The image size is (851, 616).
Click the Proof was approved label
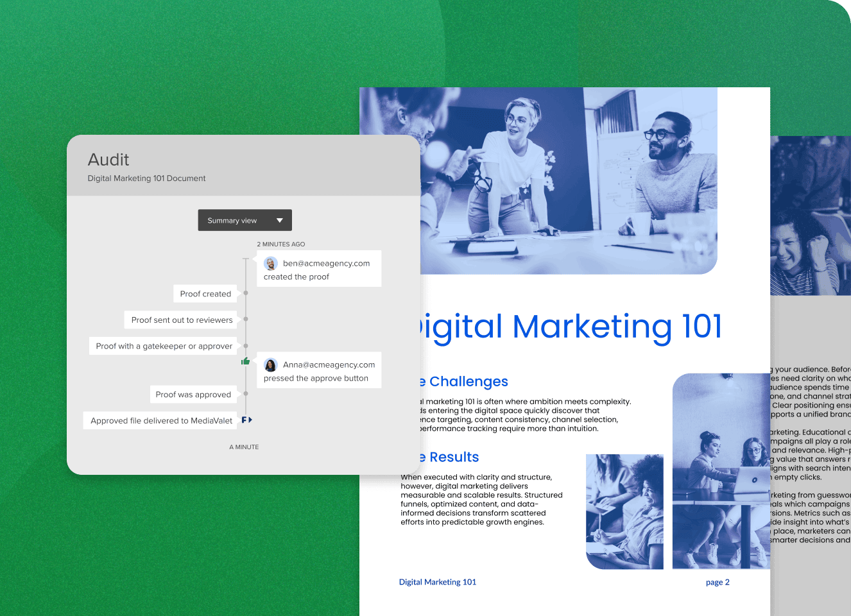pos(193,395)
